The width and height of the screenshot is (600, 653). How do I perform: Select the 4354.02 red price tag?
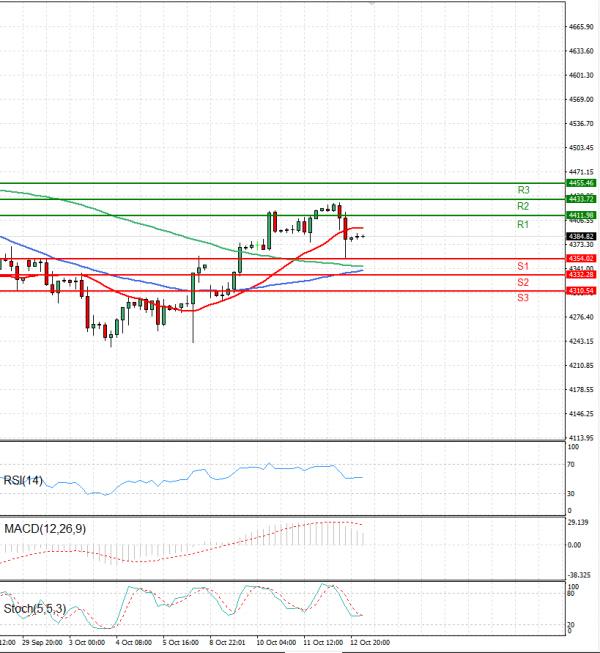(581, 259)
